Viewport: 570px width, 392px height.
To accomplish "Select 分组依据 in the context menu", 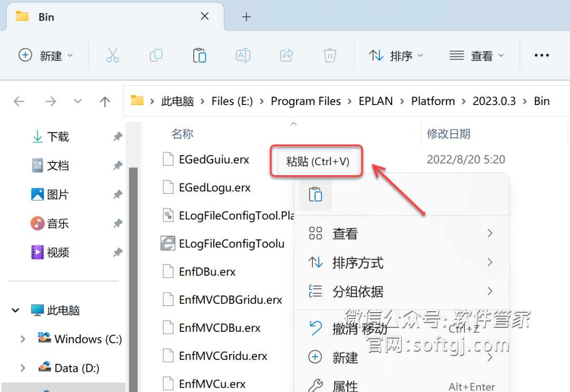I will (x=357, y=291).
